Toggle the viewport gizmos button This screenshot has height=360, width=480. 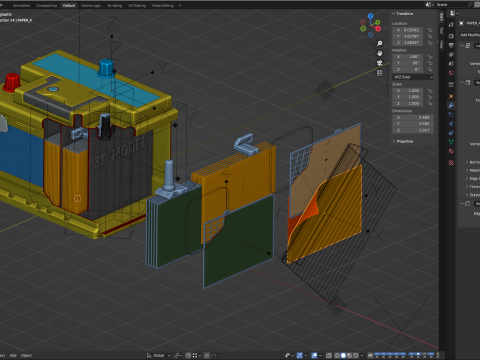(x=300, y=355)
